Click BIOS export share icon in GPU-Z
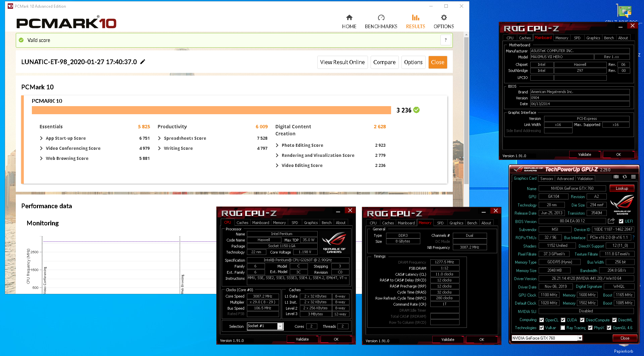Viewport: 644px width, 356px height. [x=611, y=221]
